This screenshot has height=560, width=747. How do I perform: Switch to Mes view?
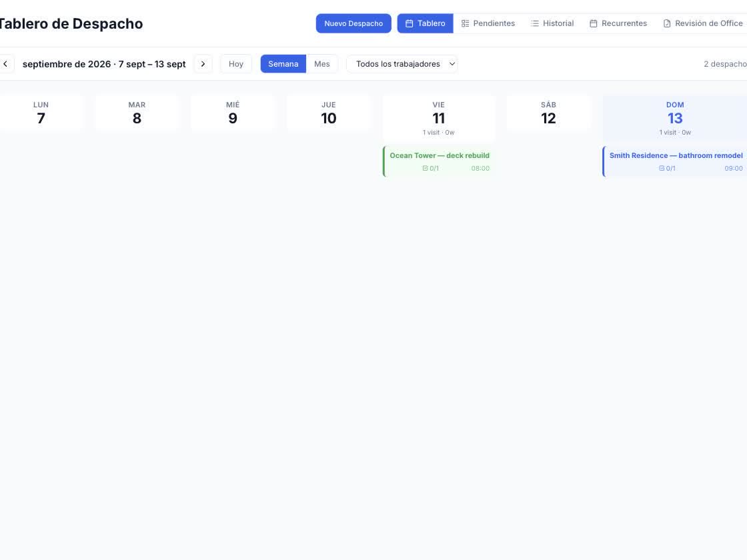322,64
